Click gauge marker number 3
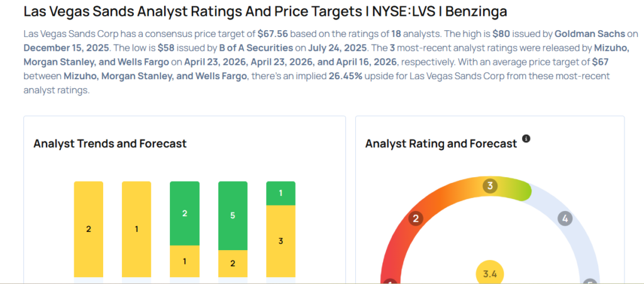The image size is (644, 284). tap(491, 186)
